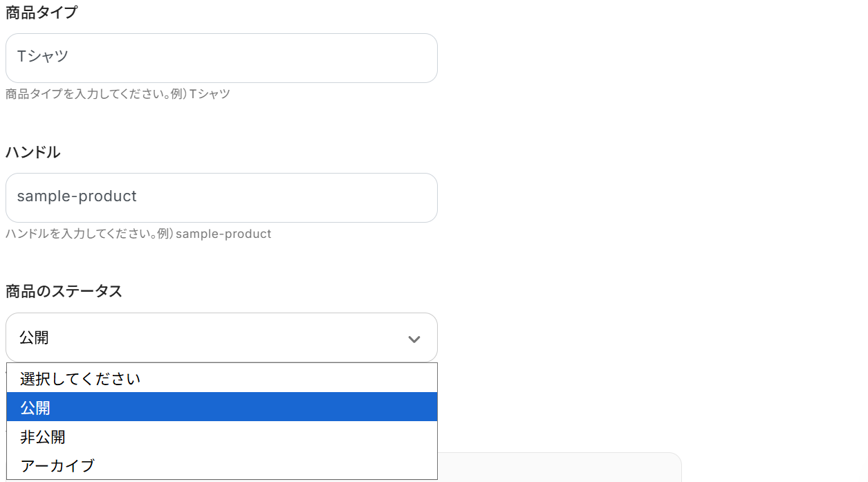Click the gray panel beside the dropdown list

[x=559, y=467]
